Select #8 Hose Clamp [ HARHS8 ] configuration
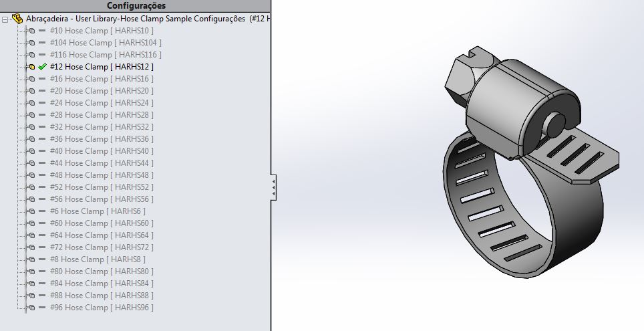644x331 pixels. (98, 259)
